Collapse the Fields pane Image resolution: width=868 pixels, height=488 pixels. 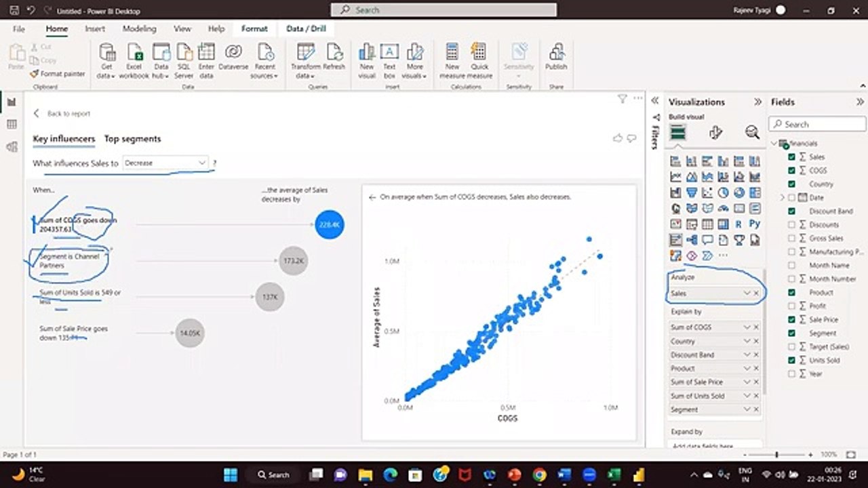point(860,102)
